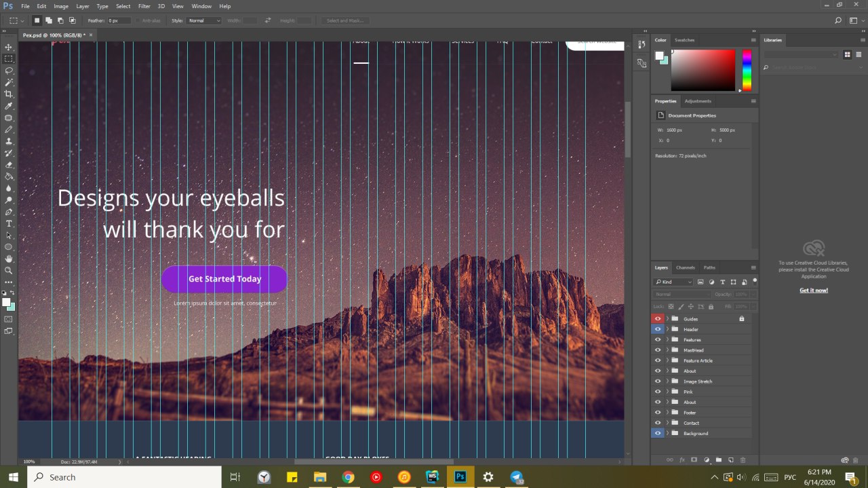Viewport: 868px width, 488px height.
Task: Select the Move tool
Action: click(x=9, y=47)
